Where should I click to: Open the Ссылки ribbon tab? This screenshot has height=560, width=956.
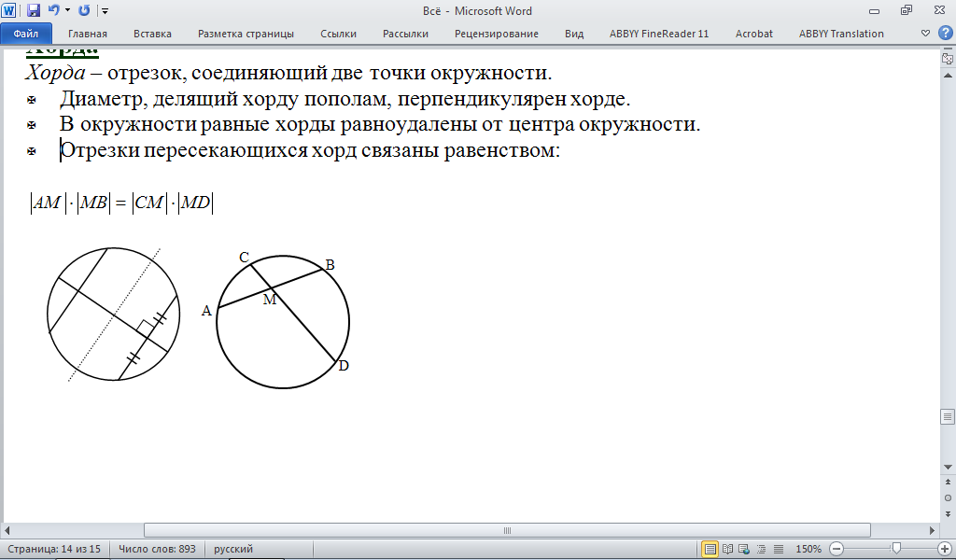[x=338, y=34]
